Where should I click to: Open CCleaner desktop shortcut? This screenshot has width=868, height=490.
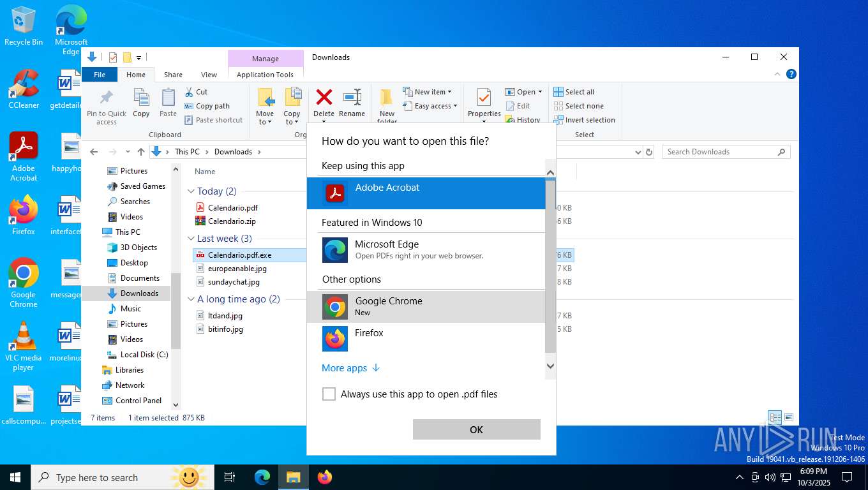click(x=24, y=89)
